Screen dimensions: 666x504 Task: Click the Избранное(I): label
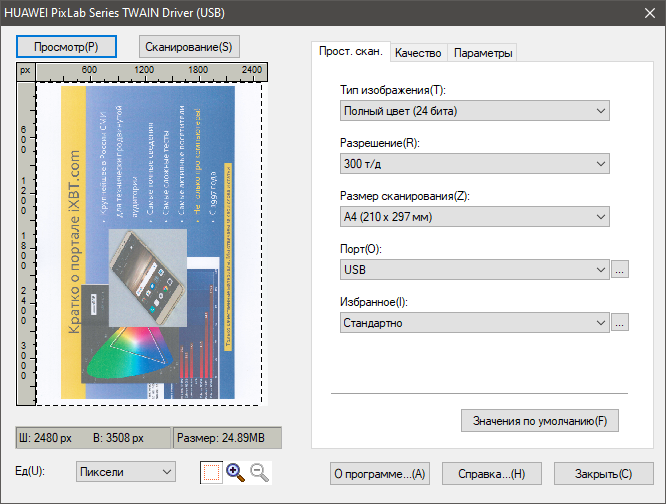coord(374,302)
